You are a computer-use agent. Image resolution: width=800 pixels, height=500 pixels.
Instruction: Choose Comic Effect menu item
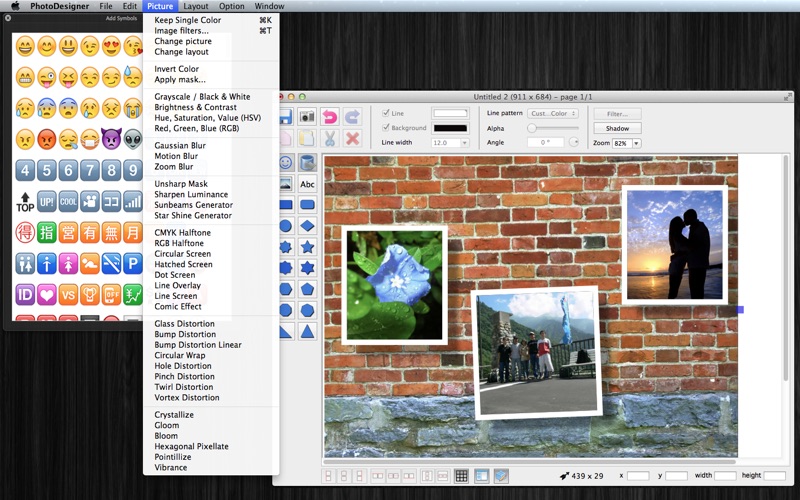(x=211, y=307)
